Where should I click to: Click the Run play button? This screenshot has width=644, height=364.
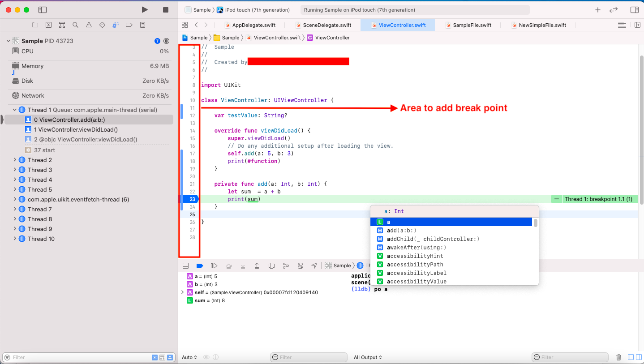click(145, 10)
